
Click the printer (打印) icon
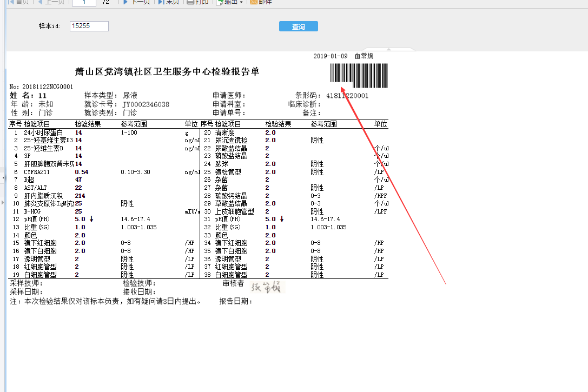(x=190, y=2)
